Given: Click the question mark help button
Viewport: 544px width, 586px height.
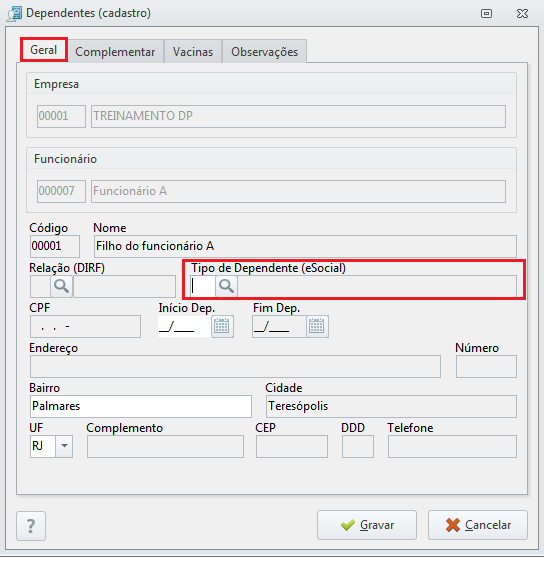Looking at the screenshot, I should pos(31,526).
